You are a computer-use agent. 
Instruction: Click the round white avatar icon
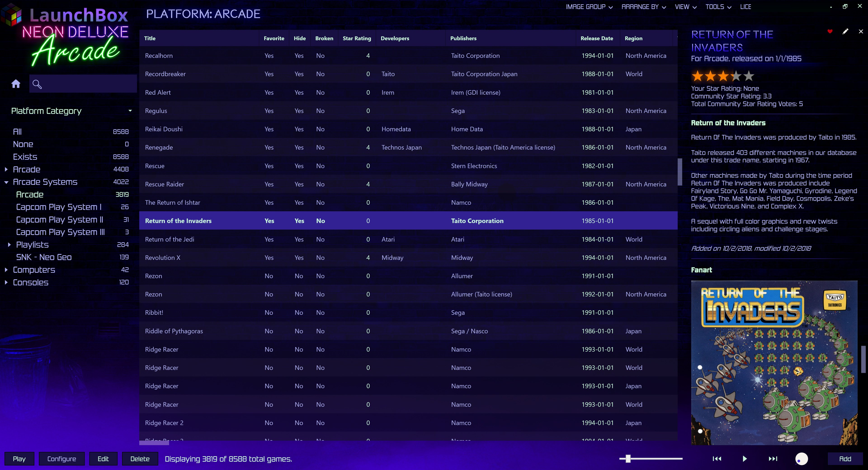pyautogui.click(x=802, y=458)
